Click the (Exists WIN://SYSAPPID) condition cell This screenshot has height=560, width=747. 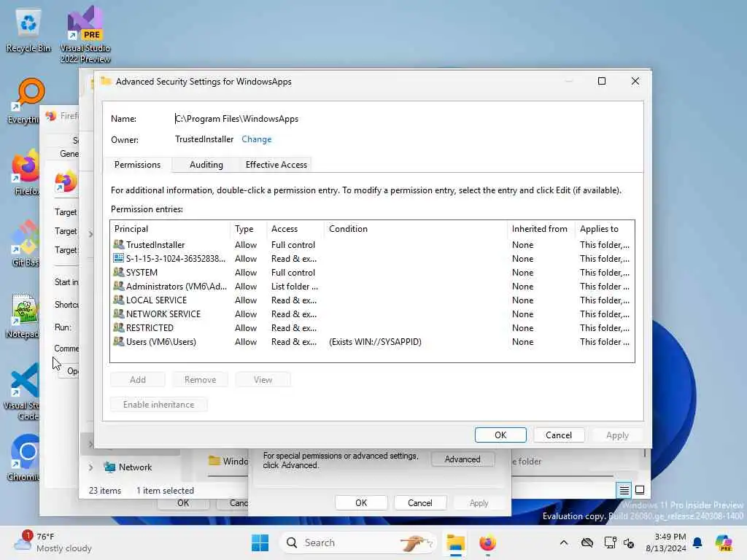click(x=376, y=342)
